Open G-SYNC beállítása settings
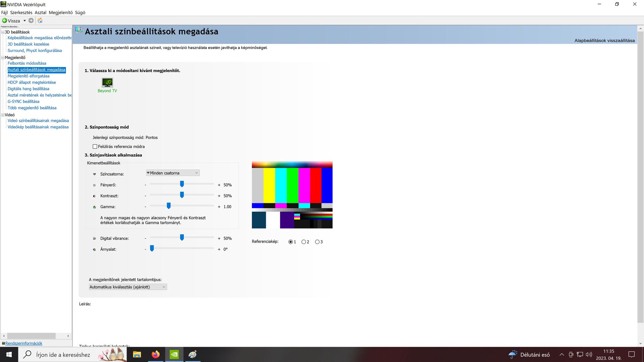 23,101
